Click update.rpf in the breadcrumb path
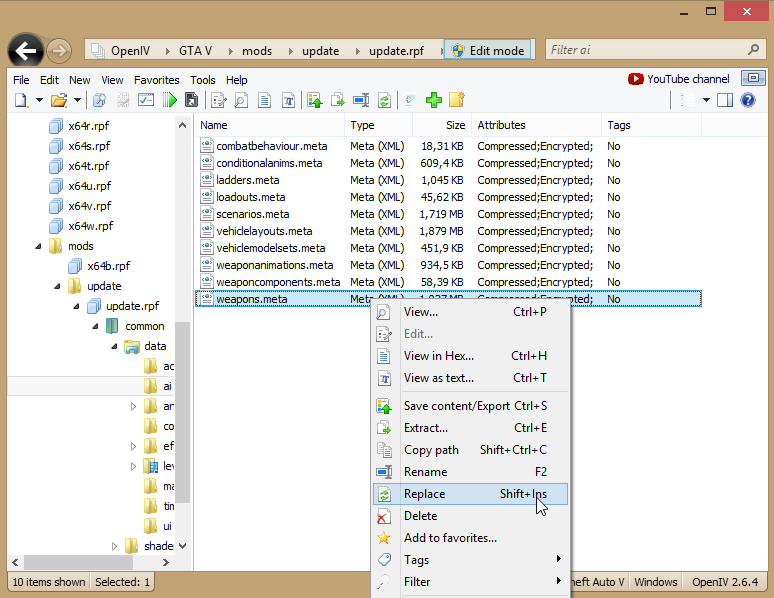Image resolution: width=774 pixels, height=598 pixels. pyautogui.click(x=396, y=50)
